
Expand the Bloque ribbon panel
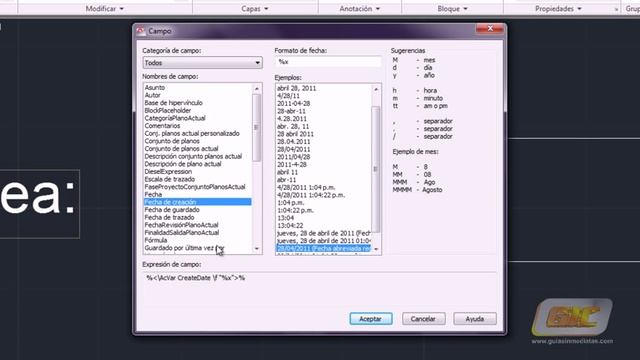[452, 9]
